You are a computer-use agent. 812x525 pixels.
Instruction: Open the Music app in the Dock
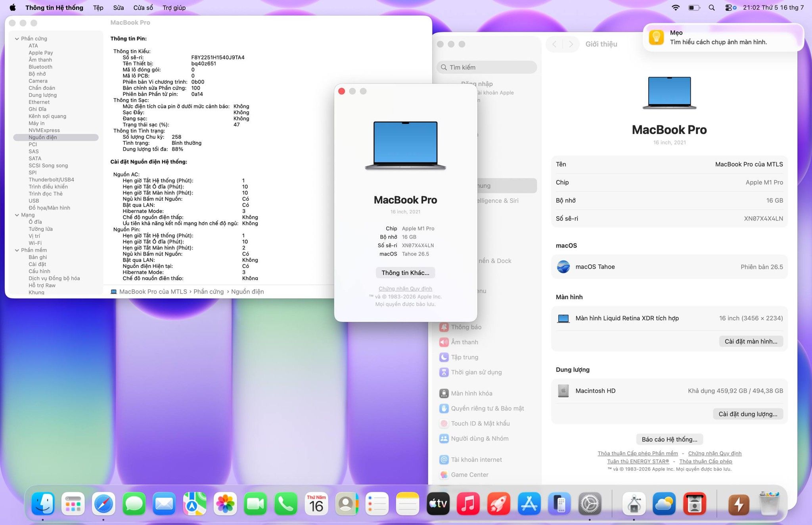click(468, 504)
